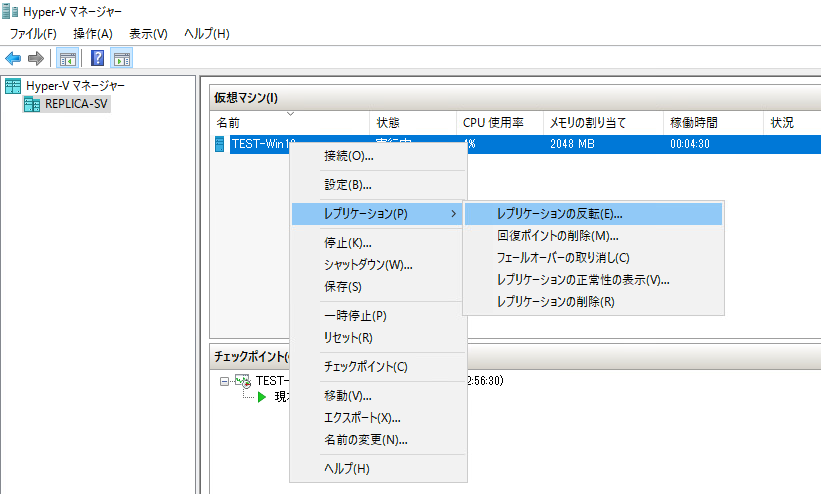Select ヘルプ(H) at the context menu bottom
The height and width of the screenshot is (494, 821).
(378, 469)
